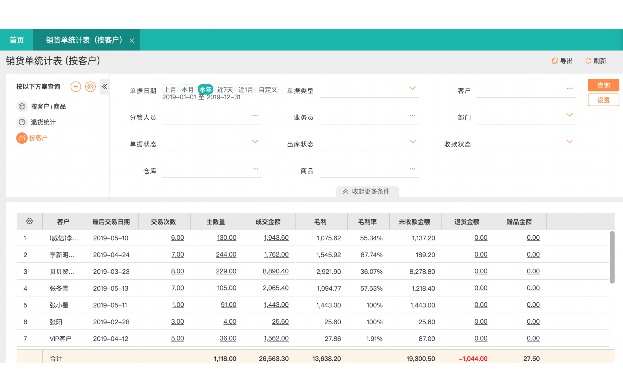The height and width of the screenshot is (392, 623).
Task: Expand the 收款状态 dropdown
Action: (x=569, y=141)
